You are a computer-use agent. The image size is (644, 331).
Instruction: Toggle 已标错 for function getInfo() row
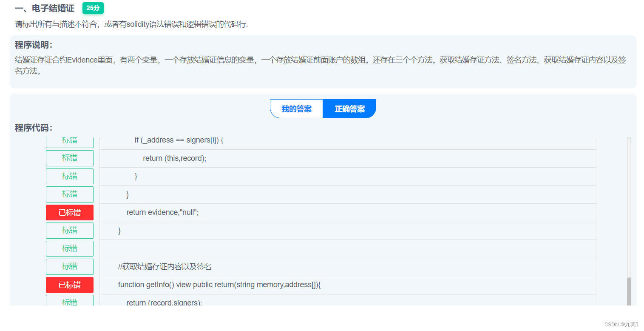(x=70, y=285)
